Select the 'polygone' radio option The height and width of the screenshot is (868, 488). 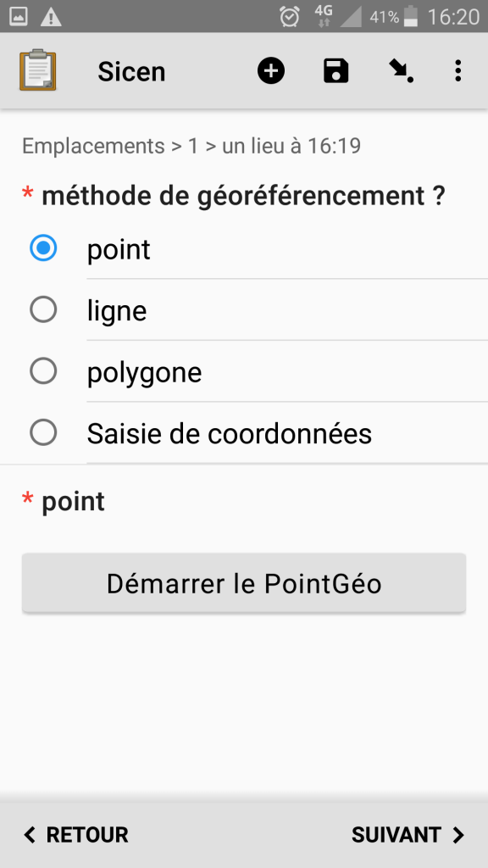pos(244,371)
